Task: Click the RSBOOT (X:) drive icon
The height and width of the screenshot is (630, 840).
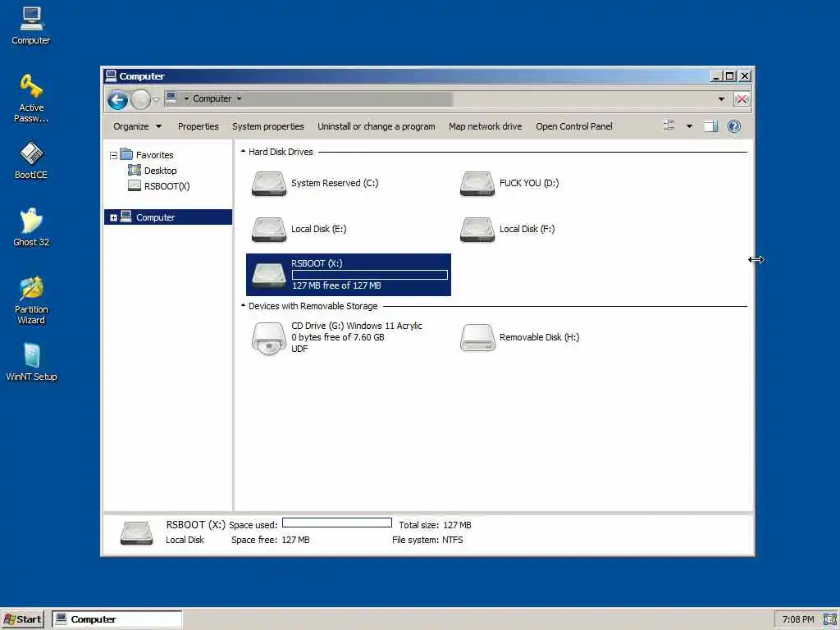Action: [268, 276]
